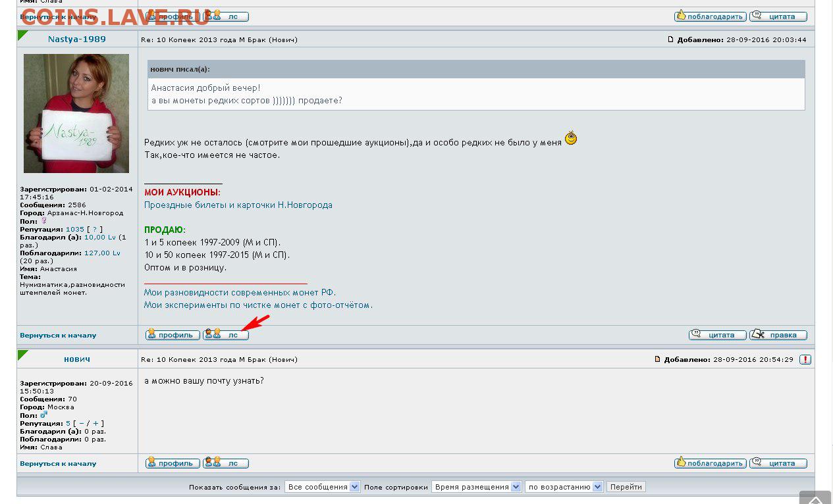Screen dimensions: 833x504
Task: Open нович's profile via профиль button
Action: pyautogui.click(x=173, y=463)
